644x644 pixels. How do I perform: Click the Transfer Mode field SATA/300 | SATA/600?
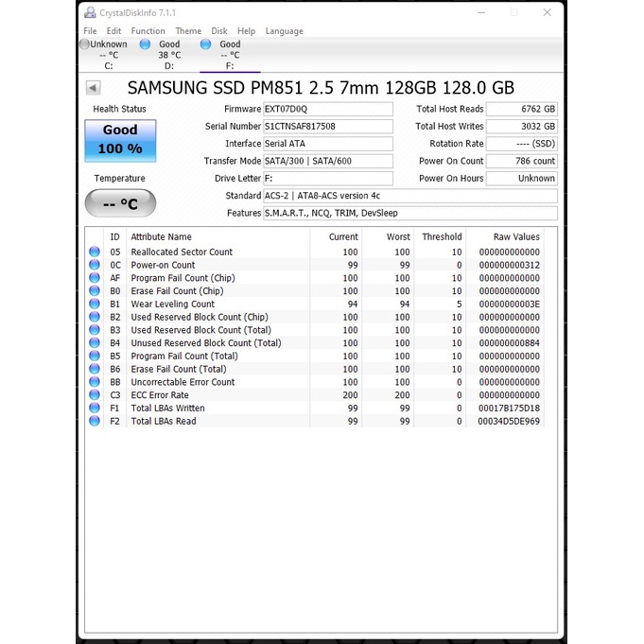[x=328, y=161]
